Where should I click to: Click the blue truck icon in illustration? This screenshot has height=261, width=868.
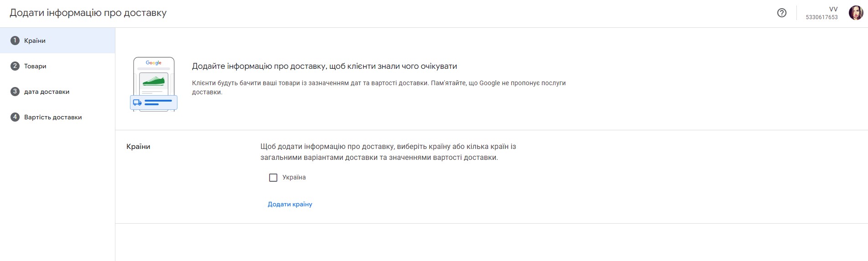(x=137, y=102)
